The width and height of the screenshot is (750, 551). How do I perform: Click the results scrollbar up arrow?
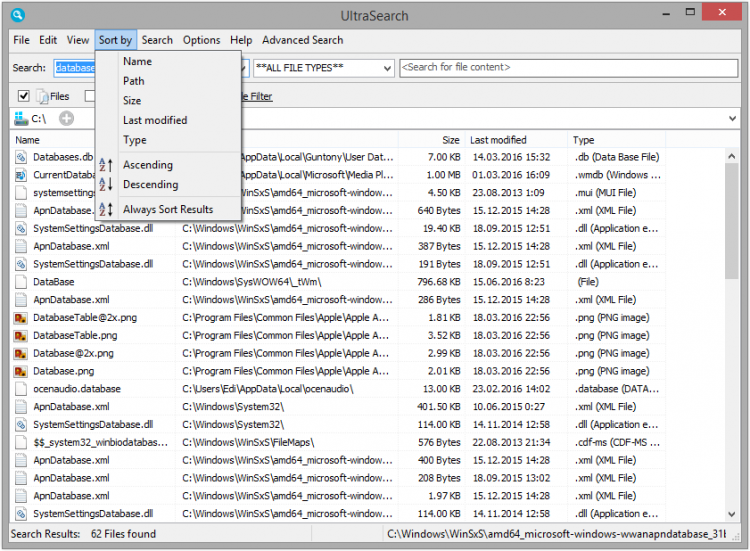[731, 156]
